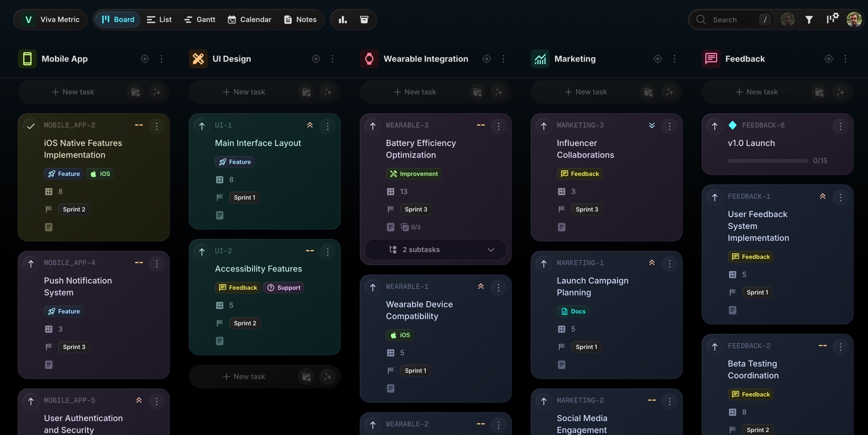Switch to Calendar view
868x435 pixels.
coord(250,20)
